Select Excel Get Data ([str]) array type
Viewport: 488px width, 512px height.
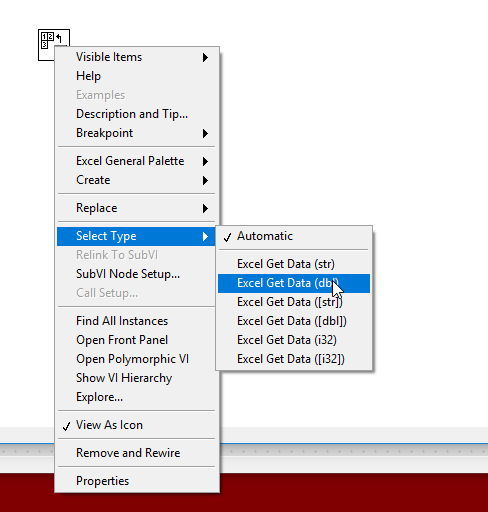point(294,302)
